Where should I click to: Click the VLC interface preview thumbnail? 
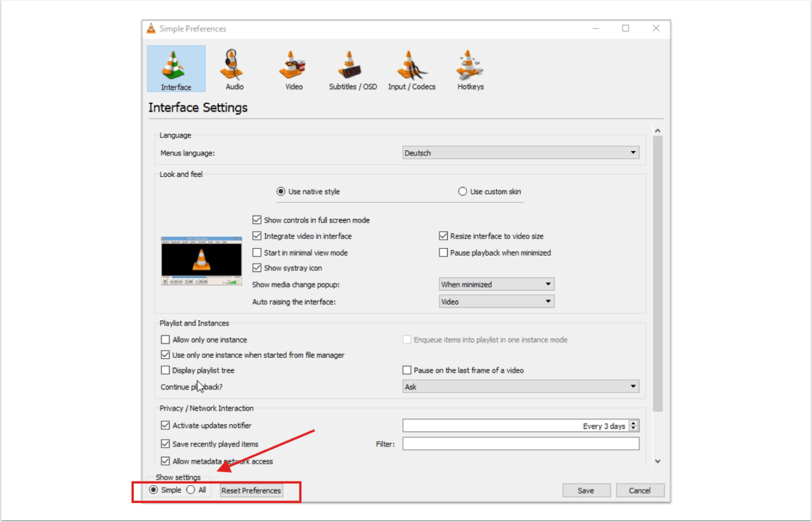point(201,261)
